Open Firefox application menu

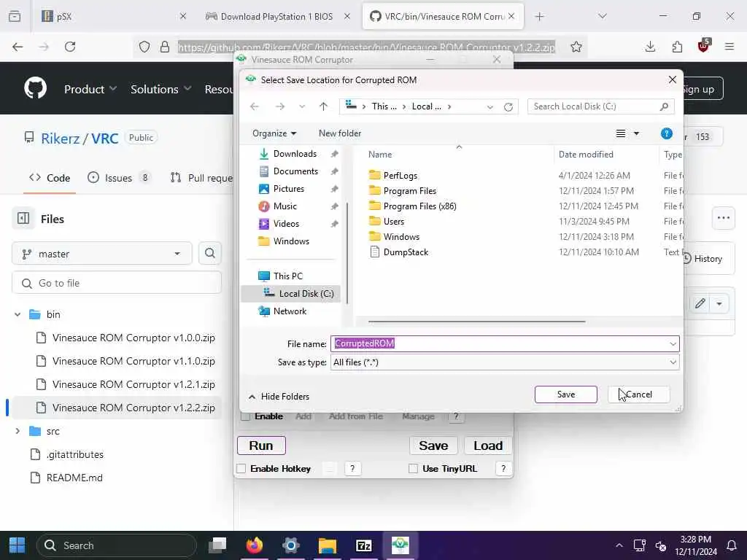click(729, 47)
